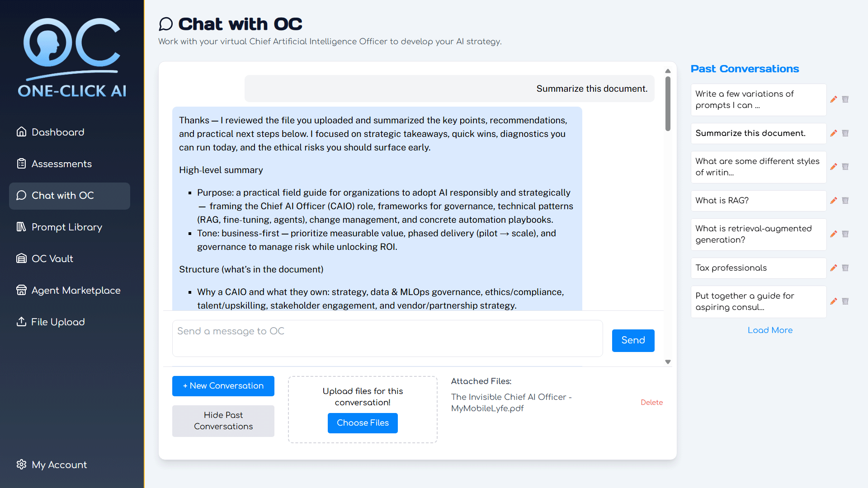Remove 'What is retrieval-augmented generation?' using trash icon
The width and height of the screenshot is (868, 488).
pyautogui.click(x=845, y=234)
